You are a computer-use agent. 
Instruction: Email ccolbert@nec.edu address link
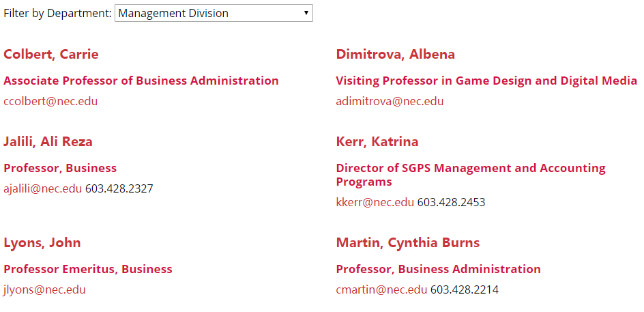click(x=50, y=101)
